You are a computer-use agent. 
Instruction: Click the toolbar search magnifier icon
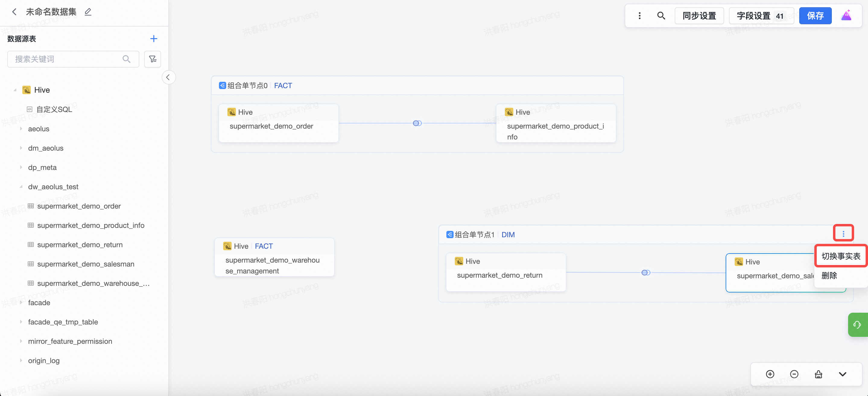click(661, 15)
